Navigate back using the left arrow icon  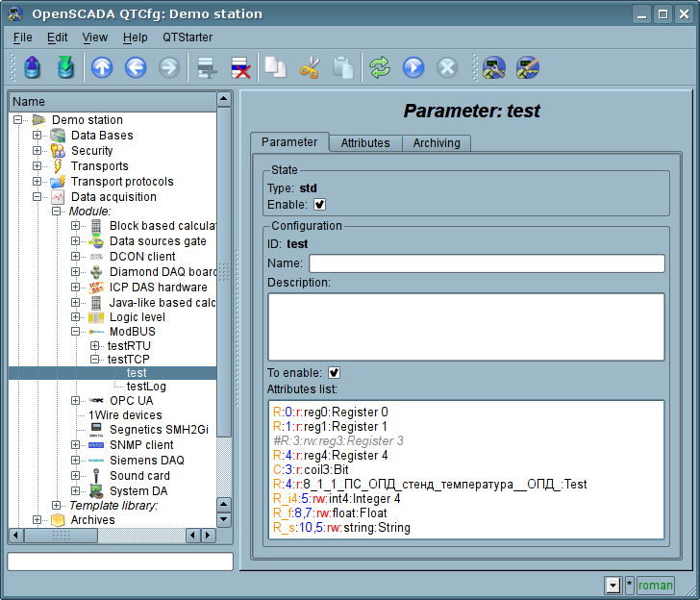(x=135, y=67)
